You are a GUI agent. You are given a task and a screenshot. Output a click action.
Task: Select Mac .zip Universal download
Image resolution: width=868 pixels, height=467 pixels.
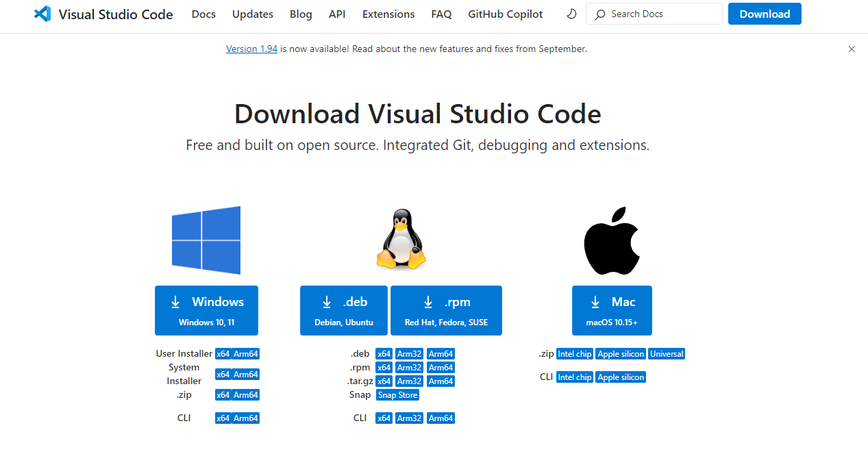pyautogui.click(x=667, y=354)
